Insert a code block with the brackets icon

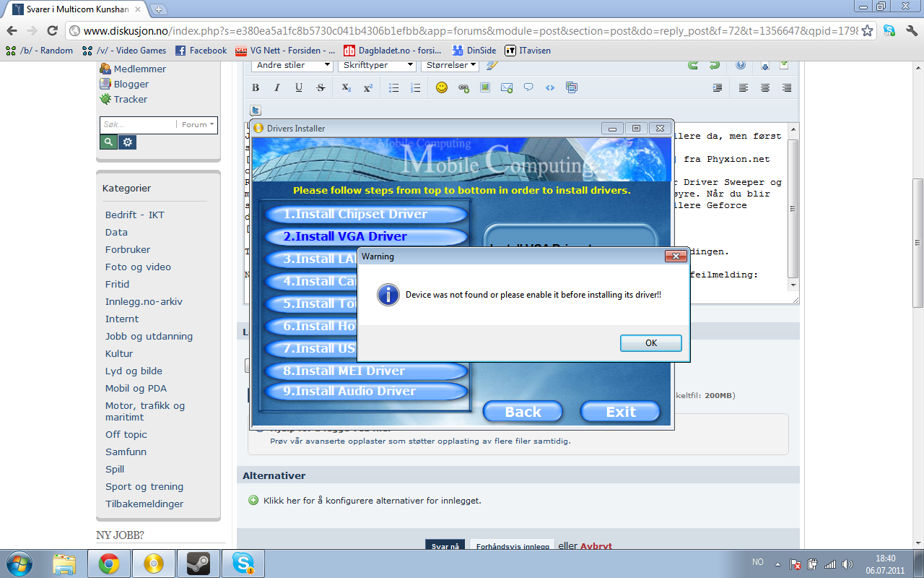[550, 87]
